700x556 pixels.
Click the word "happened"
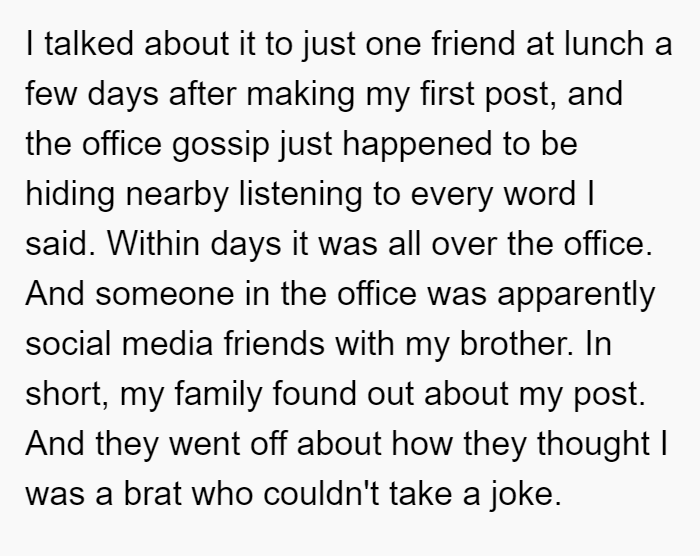(x=417, y=144)
